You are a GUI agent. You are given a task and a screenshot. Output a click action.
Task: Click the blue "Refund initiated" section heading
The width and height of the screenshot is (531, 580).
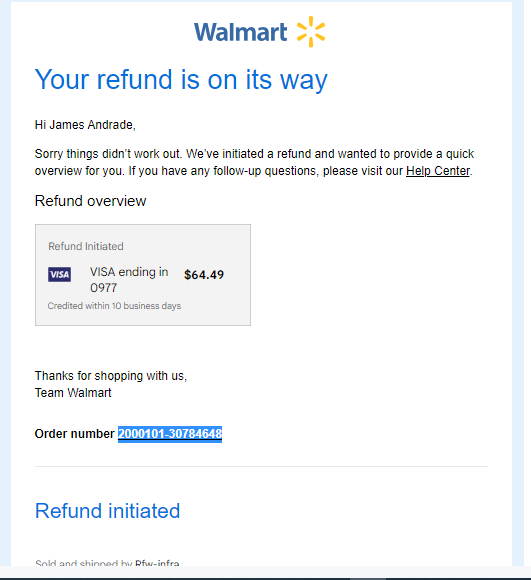(x=107, y=511)
